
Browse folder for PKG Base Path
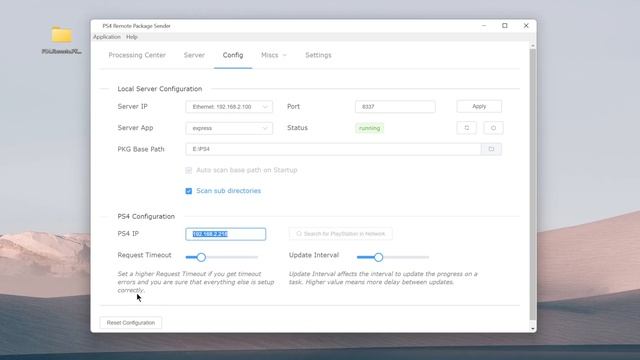(x=491, y=149)
